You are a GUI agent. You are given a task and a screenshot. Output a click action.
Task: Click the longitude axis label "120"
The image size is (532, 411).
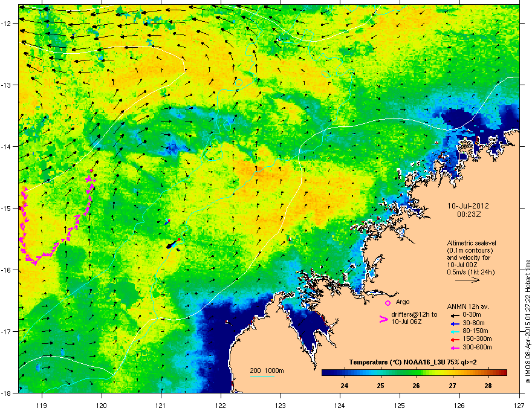[x=102, y=405]
